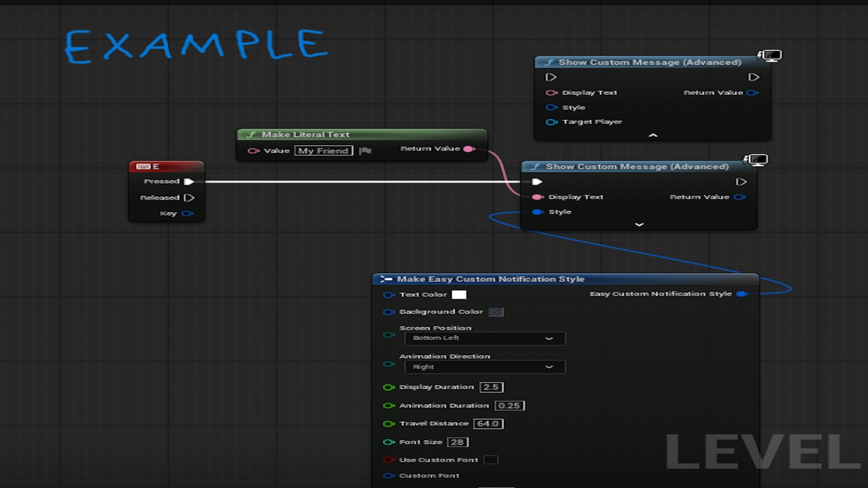Click Target Player pin on upper message node
This screenshot has width=868, height=488.
[551, 122]
